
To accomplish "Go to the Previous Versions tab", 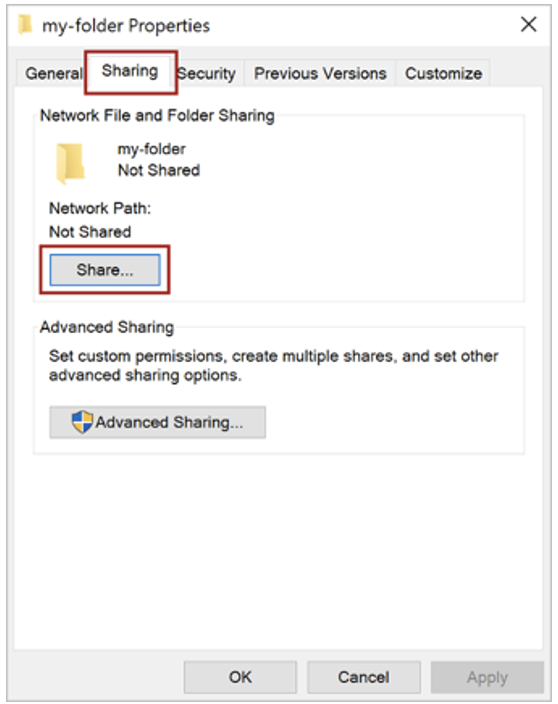I will click(x=320, y=73).
